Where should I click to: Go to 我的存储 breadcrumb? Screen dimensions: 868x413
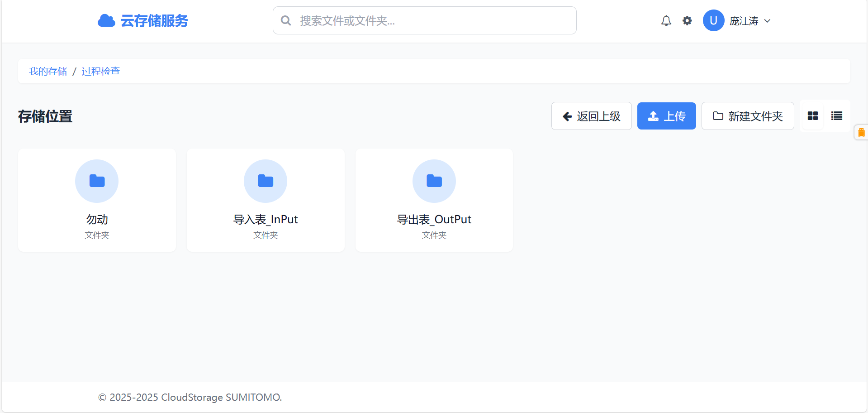(x=48, y=72)
